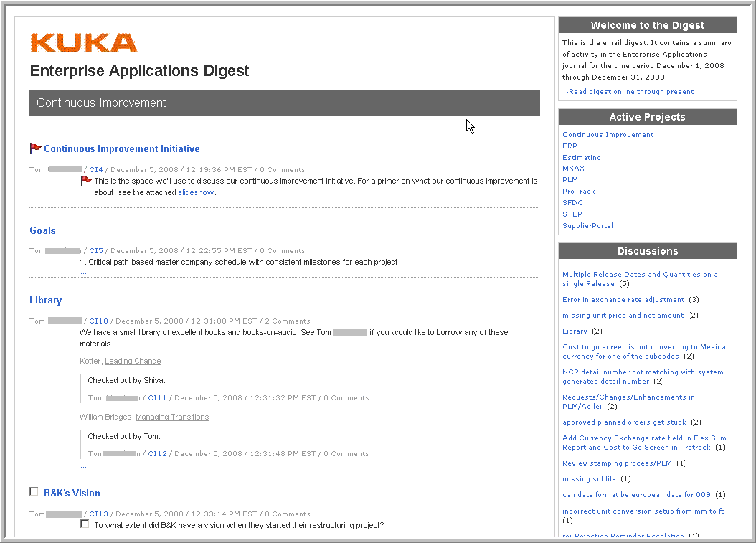
Task: Toggle checkbox next to B&K's Vision heading
Action: point(34,491)
